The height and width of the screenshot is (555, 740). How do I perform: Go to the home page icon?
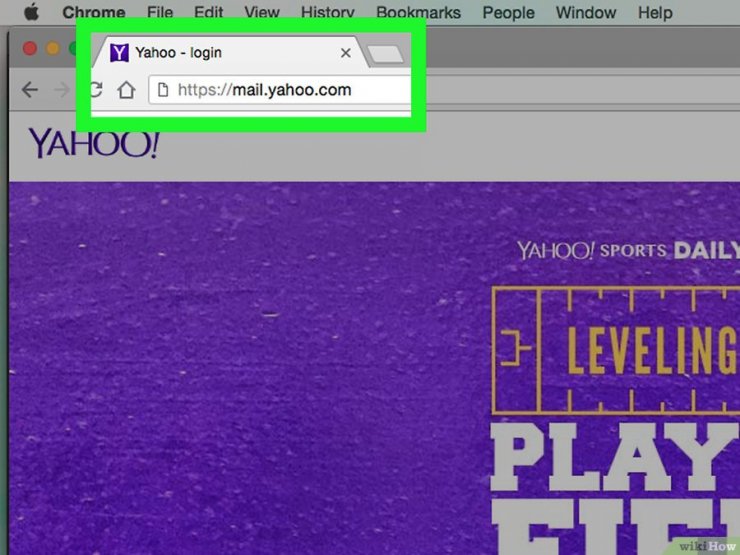pos(126,90)
